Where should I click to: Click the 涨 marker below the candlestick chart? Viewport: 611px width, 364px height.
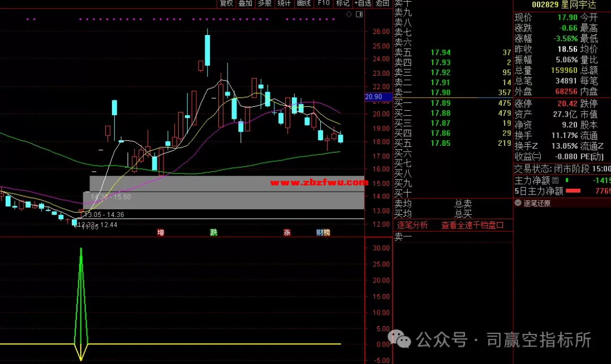(287, 232)
